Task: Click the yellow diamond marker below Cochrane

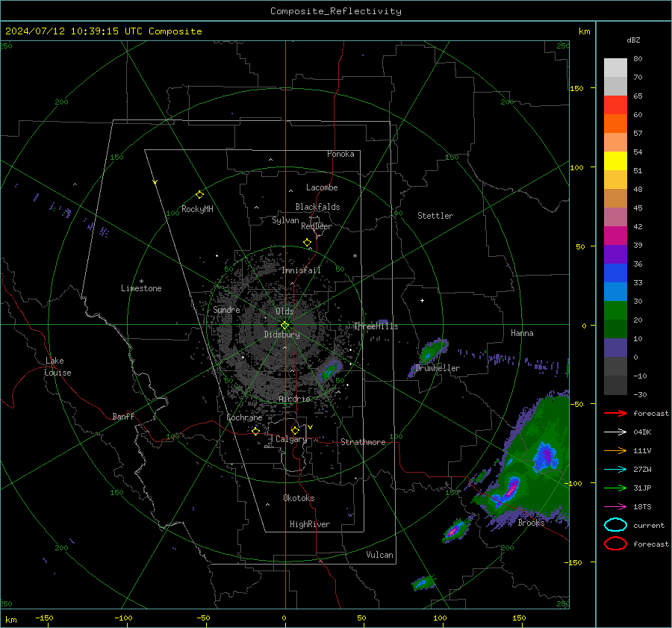Action: tap(256, 431)
